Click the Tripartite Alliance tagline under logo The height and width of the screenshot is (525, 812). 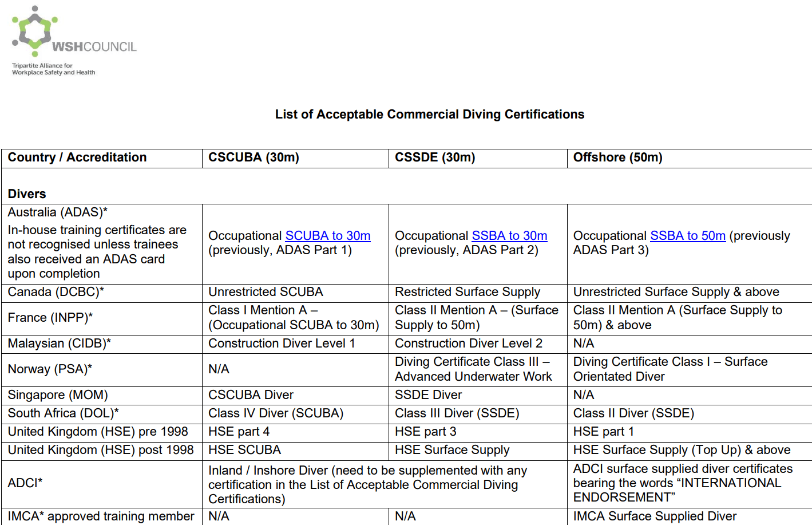[x=53, y=69]
